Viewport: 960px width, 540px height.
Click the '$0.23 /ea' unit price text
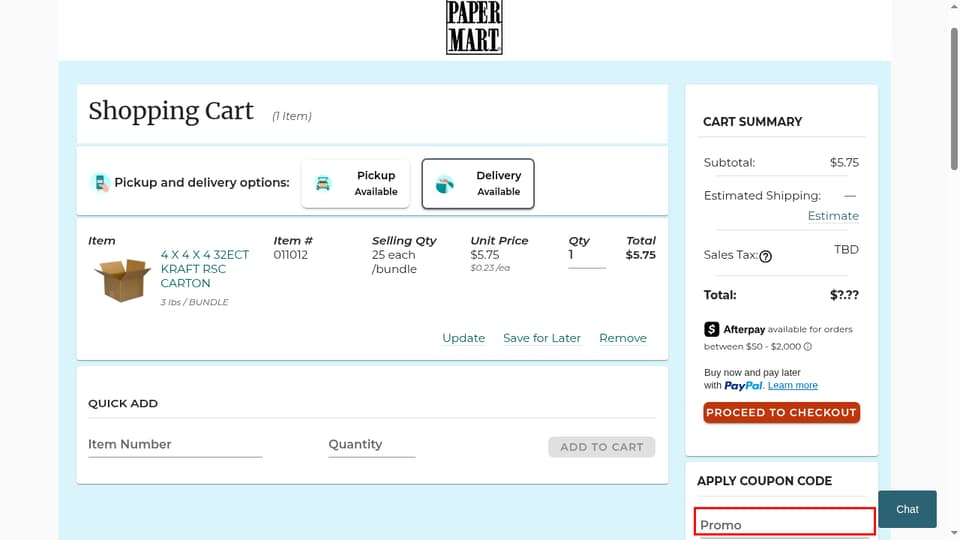490,268
